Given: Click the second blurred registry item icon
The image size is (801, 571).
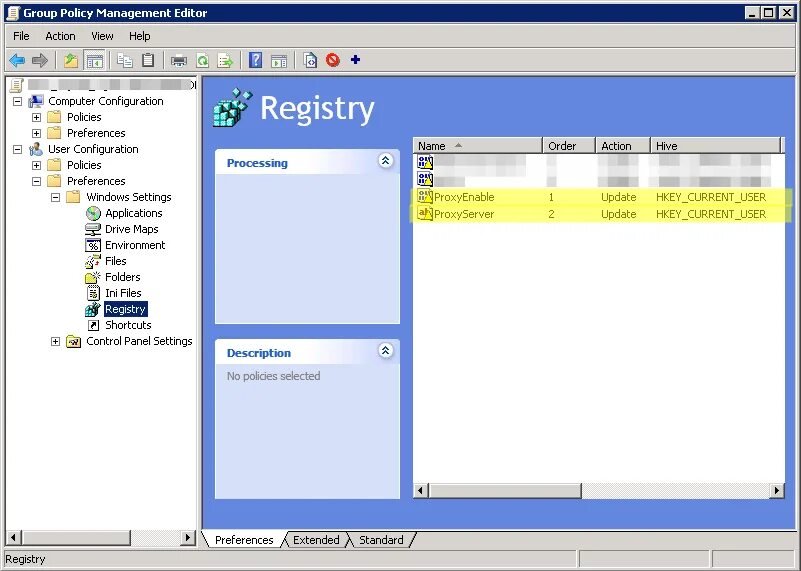Looking at the screenshot, I should coord(425,179).
